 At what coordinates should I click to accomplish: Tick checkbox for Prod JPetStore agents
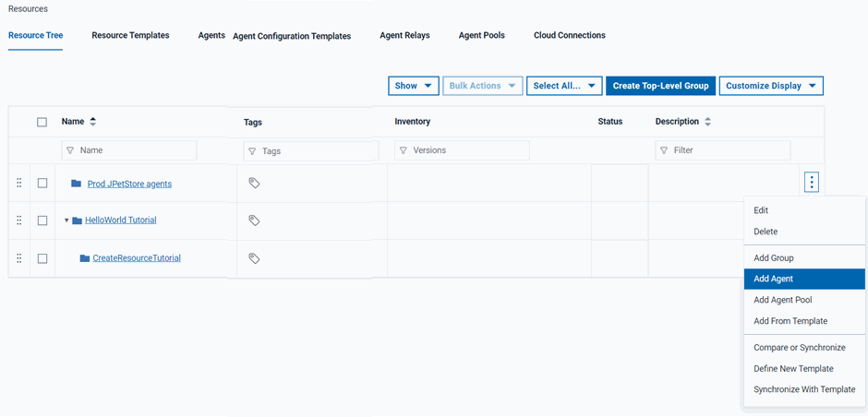42,184
